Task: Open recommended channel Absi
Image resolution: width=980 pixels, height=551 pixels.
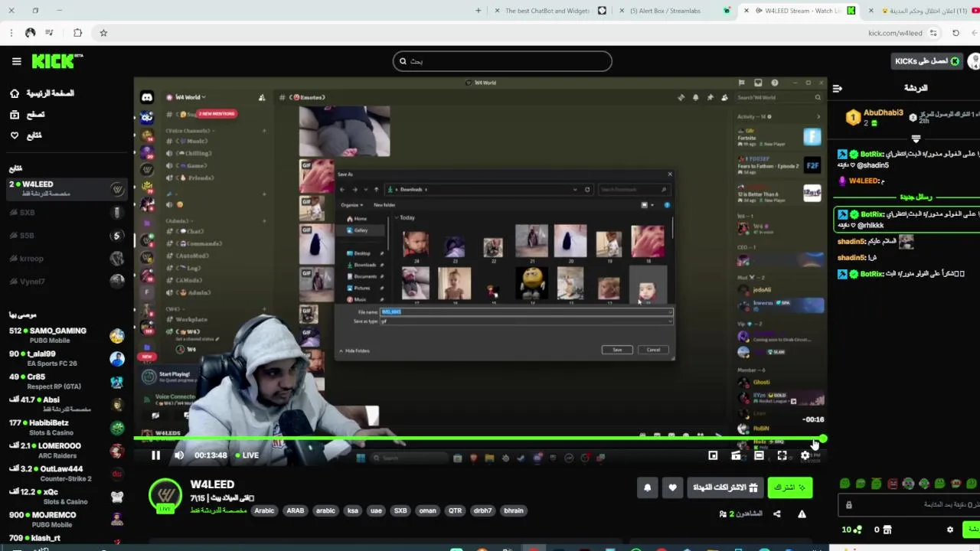Action: (67, 404)
